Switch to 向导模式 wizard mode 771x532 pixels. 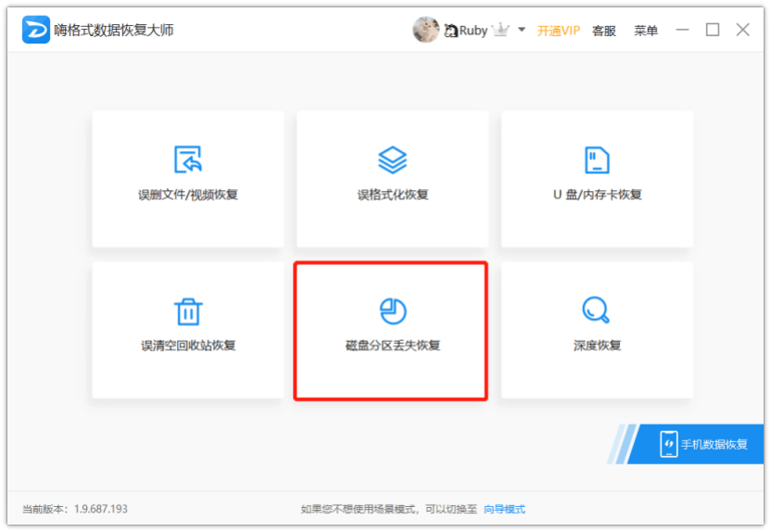504,509
